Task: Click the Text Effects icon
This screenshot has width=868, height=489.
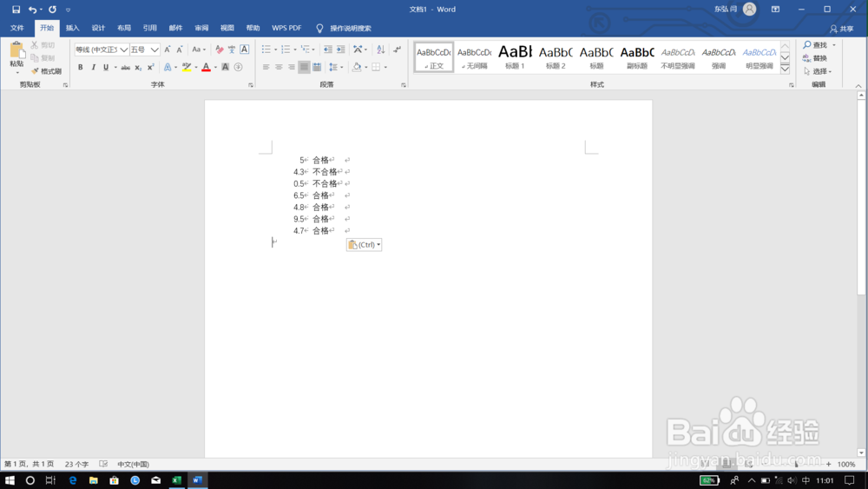Action: click(x=168, y=67)
